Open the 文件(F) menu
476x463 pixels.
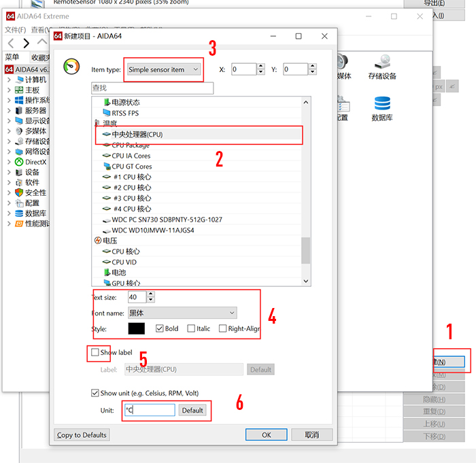click(15, 30)
